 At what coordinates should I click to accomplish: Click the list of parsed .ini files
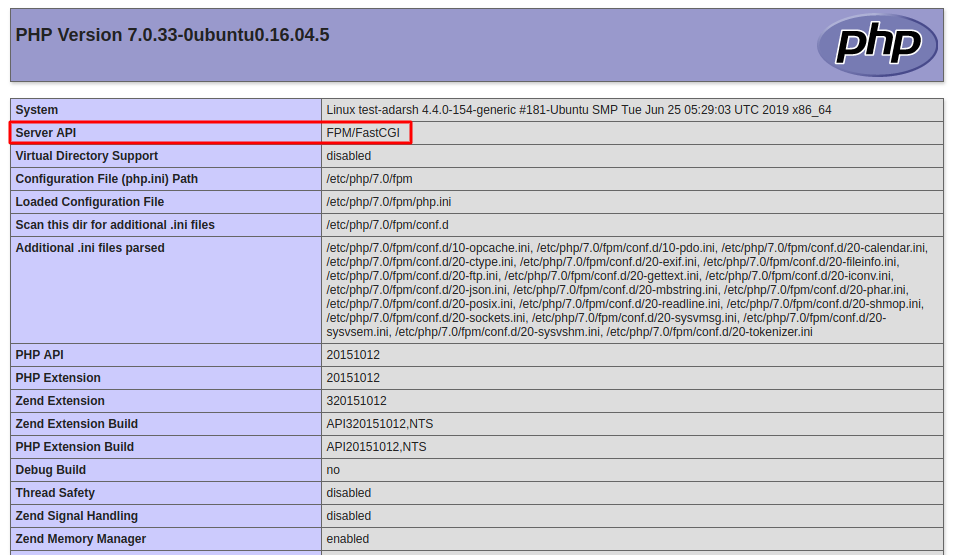[627, 290]
